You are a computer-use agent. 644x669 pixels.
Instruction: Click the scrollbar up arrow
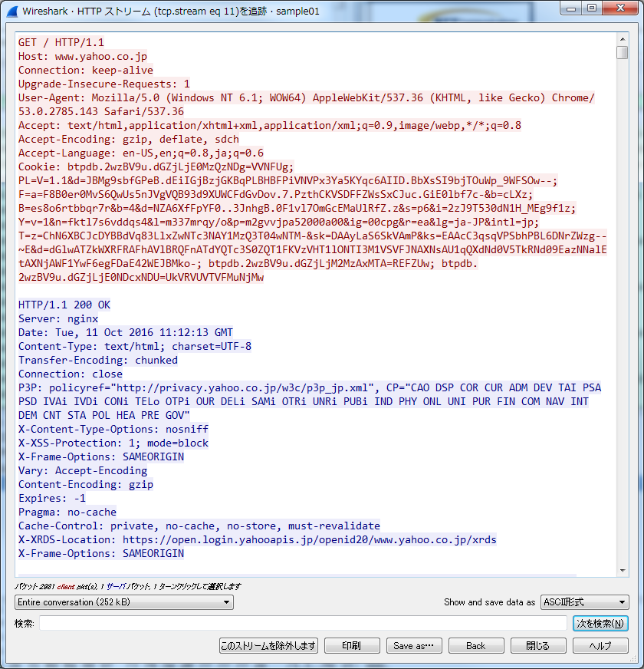click(623, 39)
